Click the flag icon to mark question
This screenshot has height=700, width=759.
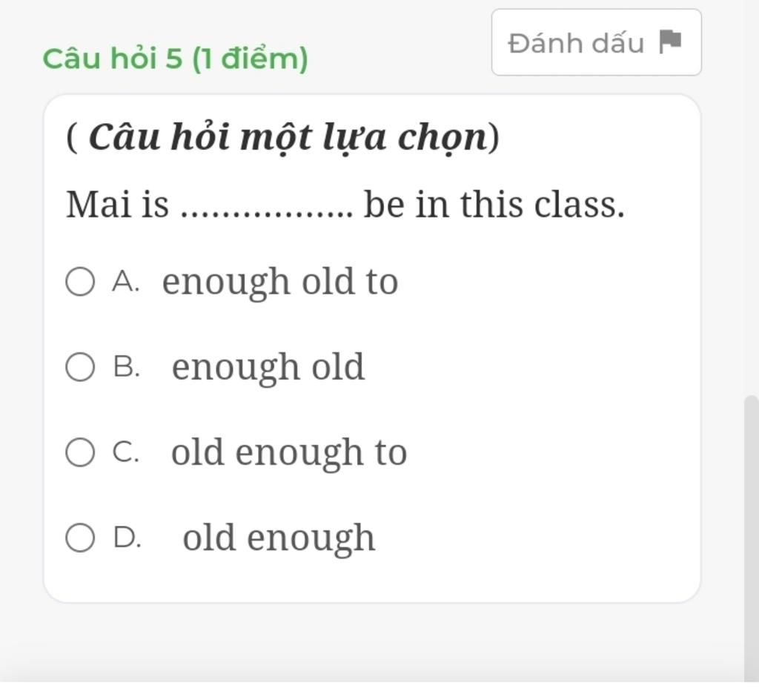point(670,42)
